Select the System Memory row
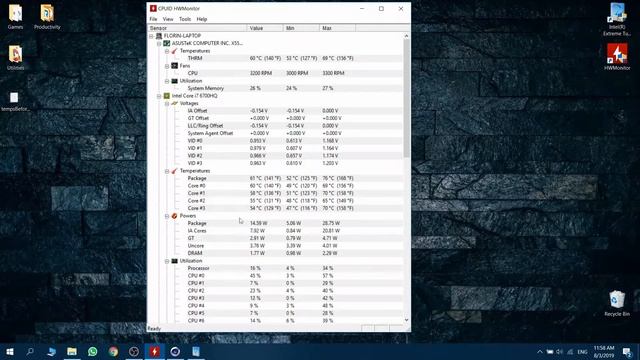Viewport: 640px width, 360px height. point(275,88)
